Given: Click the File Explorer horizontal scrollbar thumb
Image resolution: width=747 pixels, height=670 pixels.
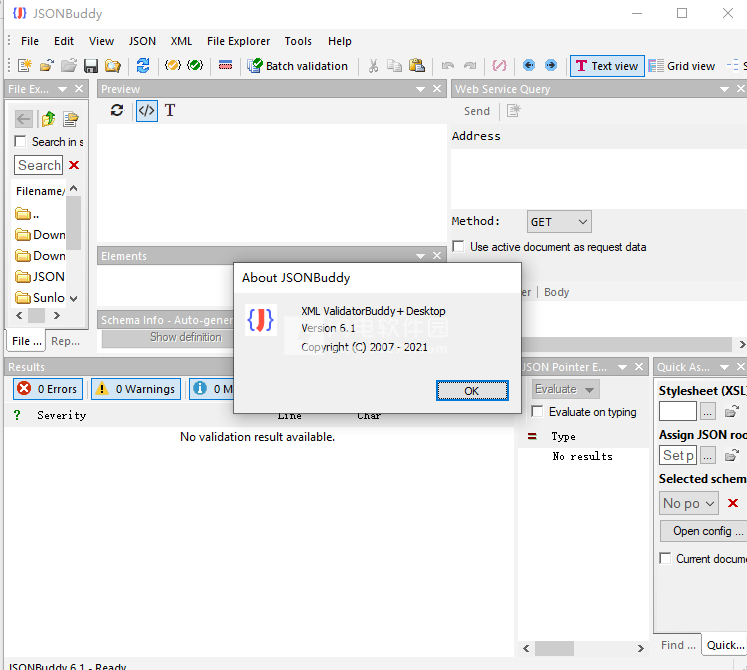Looking at the screenshot, I should [37, 315].
